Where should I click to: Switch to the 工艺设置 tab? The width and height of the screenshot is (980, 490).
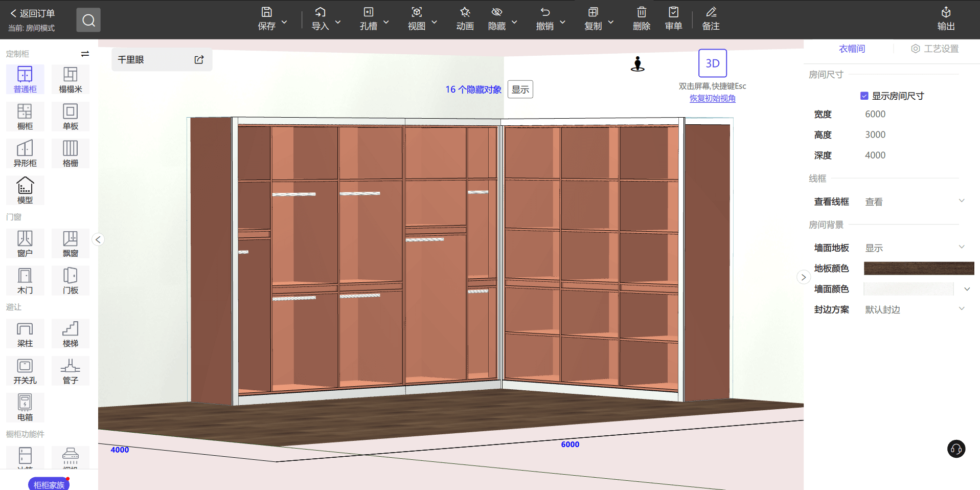pos(935,49)
